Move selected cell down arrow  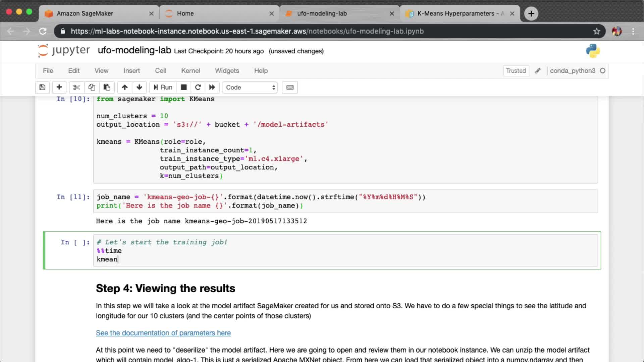139,87
